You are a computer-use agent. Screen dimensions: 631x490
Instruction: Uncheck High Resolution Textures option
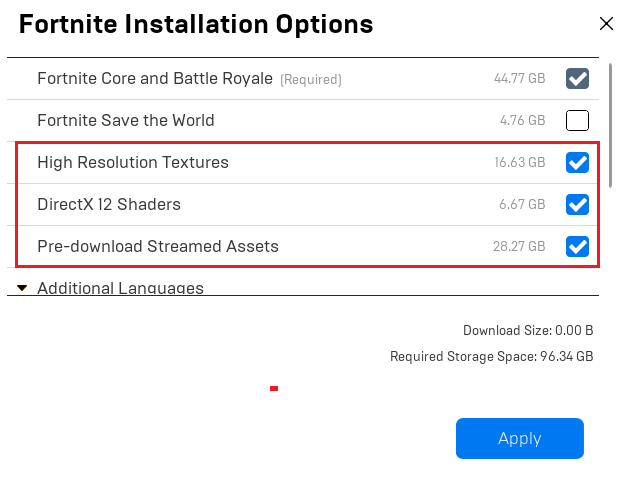577,163
